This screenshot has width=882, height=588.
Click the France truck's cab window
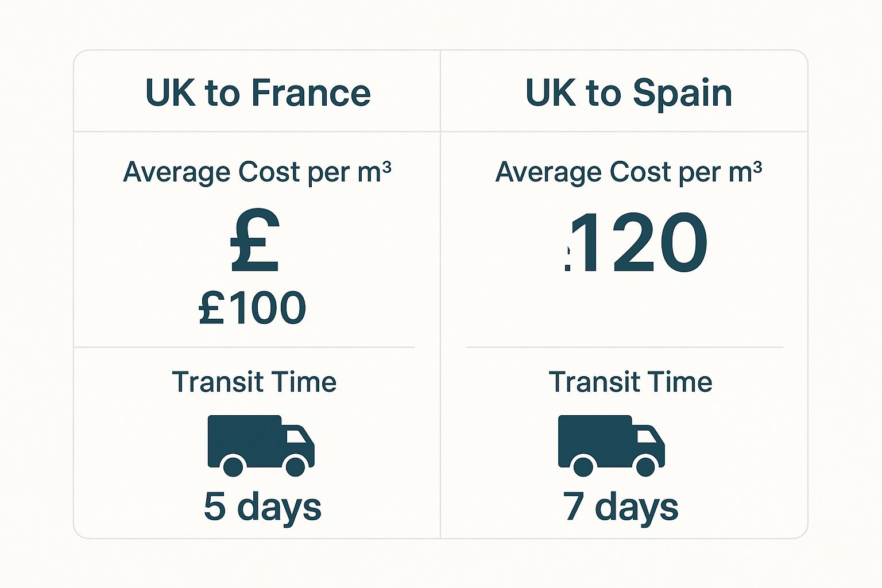[296, 436]
